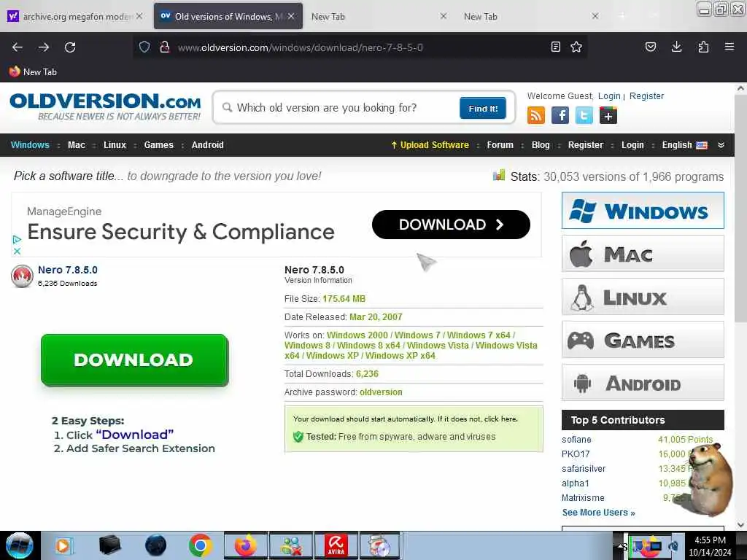Click the Nero 7.8.5.0 title link
This screenshot has width=747, height=560.
point(68,270)
